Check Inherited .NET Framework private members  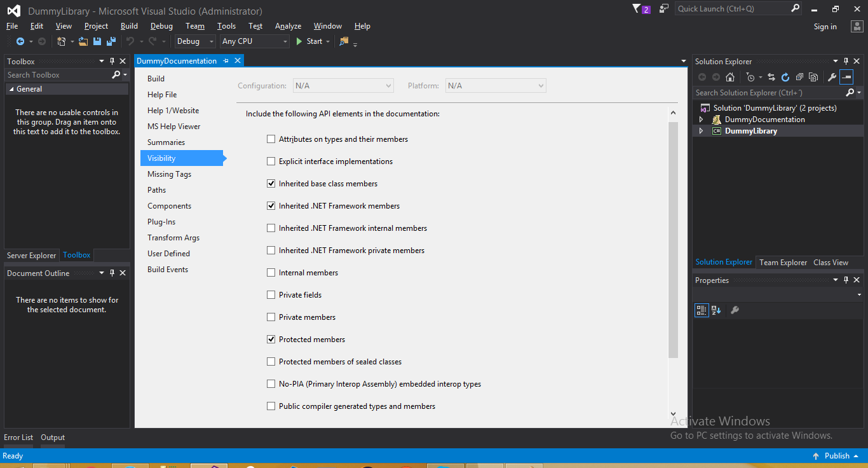pyautogui.click(x=271, y=251)
